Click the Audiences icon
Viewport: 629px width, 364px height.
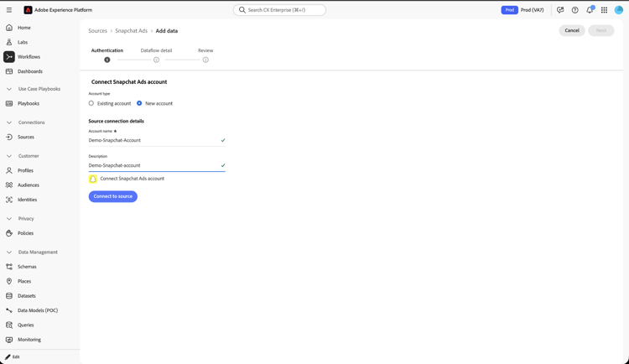9,185
